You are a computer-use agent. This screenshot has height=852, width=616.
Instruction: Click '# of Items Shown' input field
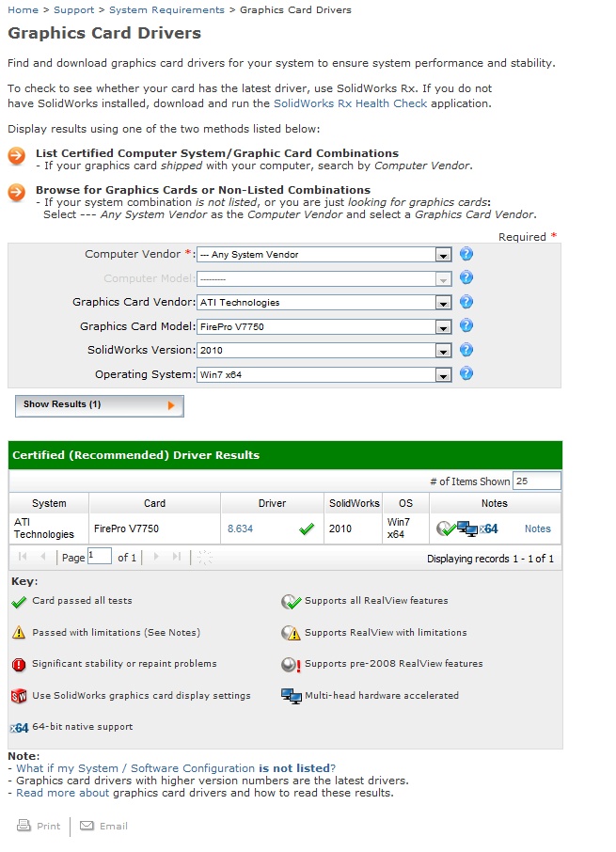point(537,481)
